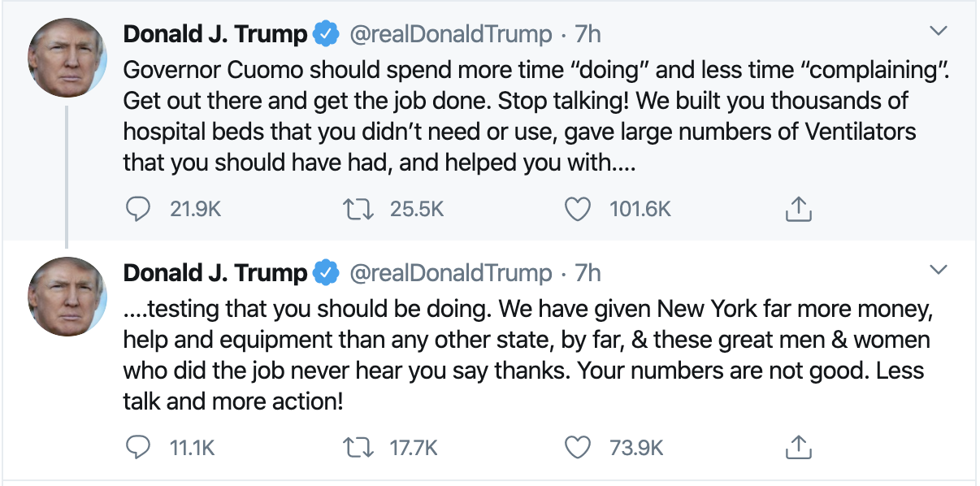Click the verified badge on the second tweet

[x=327, y=273]
